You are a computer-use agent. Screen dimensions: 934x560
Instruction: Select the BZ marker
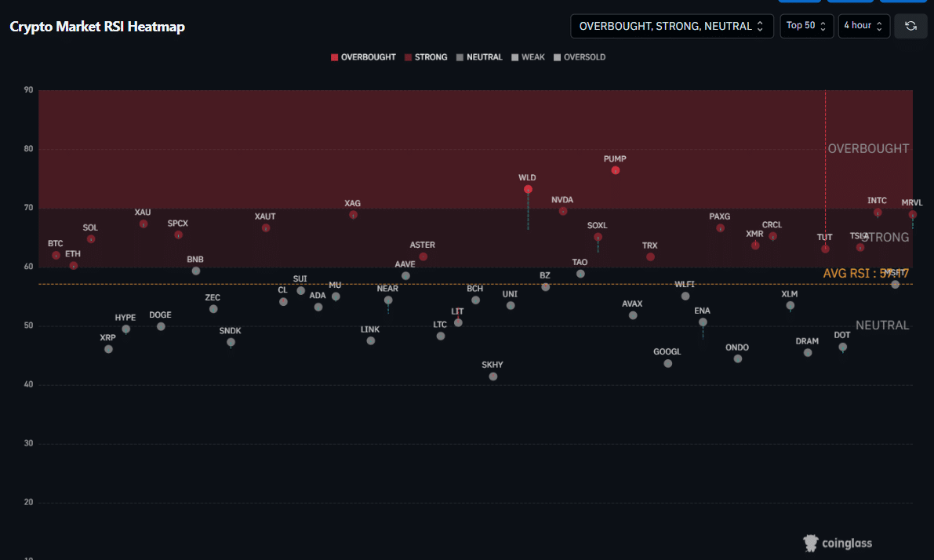point(546,287)
